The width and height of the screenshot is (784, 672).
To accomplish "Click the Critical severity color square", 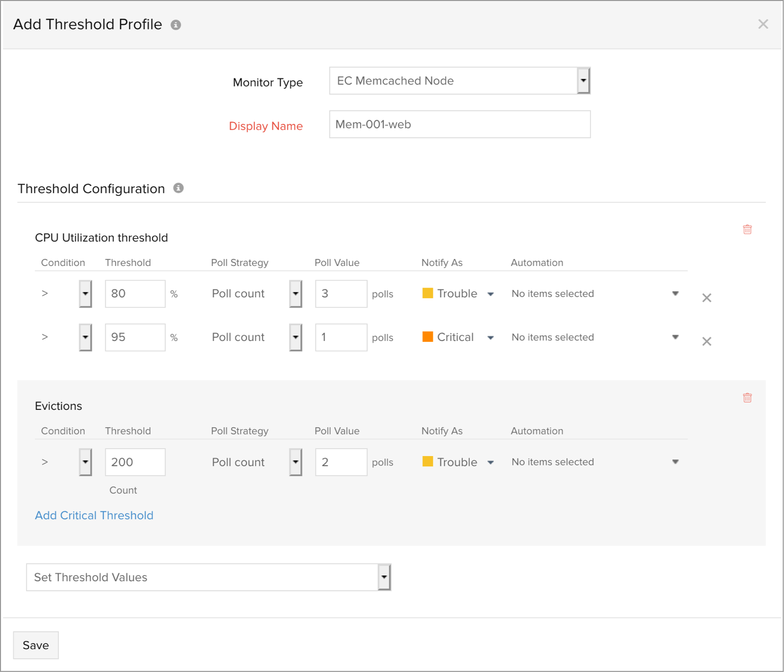I will (x=428, y=336).
